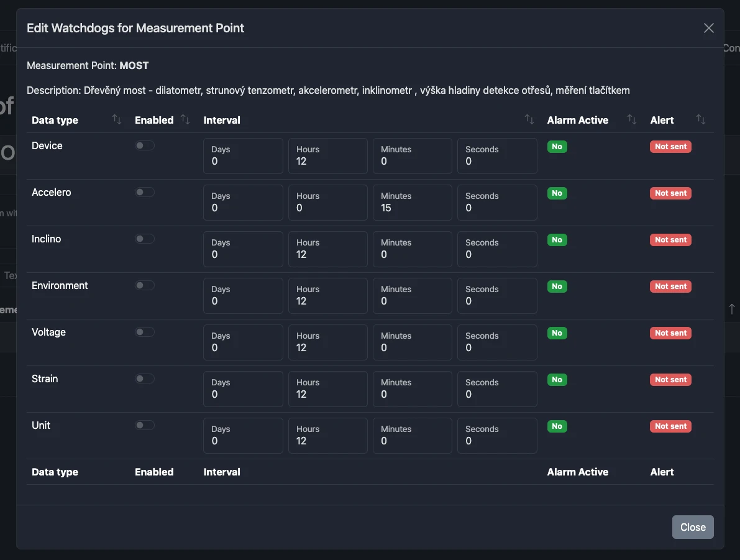Enable the Device watchdog toggle
Viewport: 740px width, 560px height.
145,145
